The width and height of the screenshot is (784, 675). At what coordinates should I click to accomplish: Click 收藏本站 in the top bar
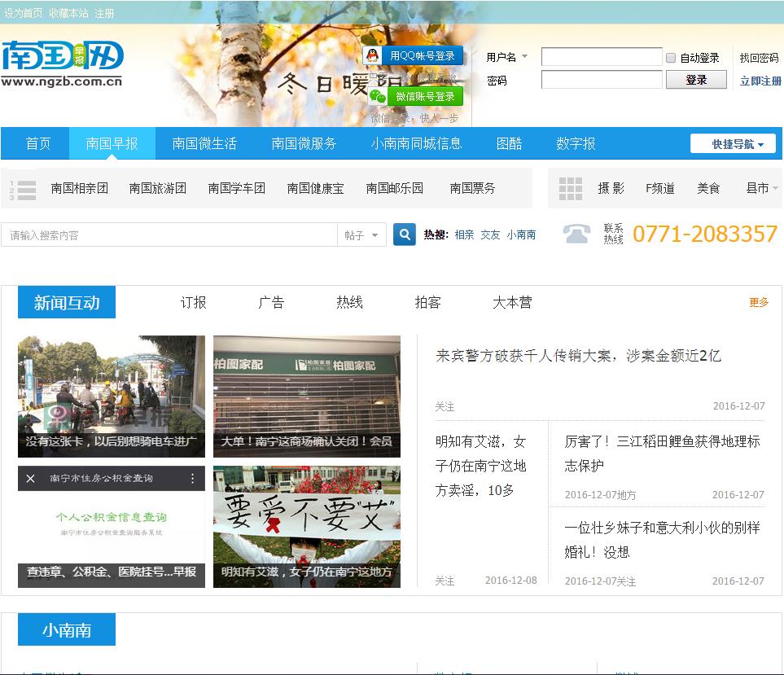pos(68,14)
